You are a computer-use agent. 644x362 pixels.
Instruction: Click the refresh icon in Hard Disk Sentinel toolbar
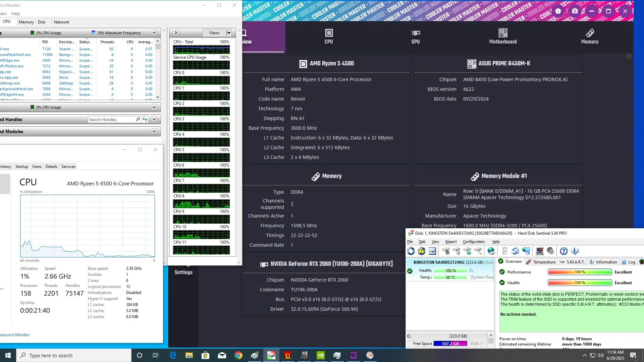[x=411, y=251]
